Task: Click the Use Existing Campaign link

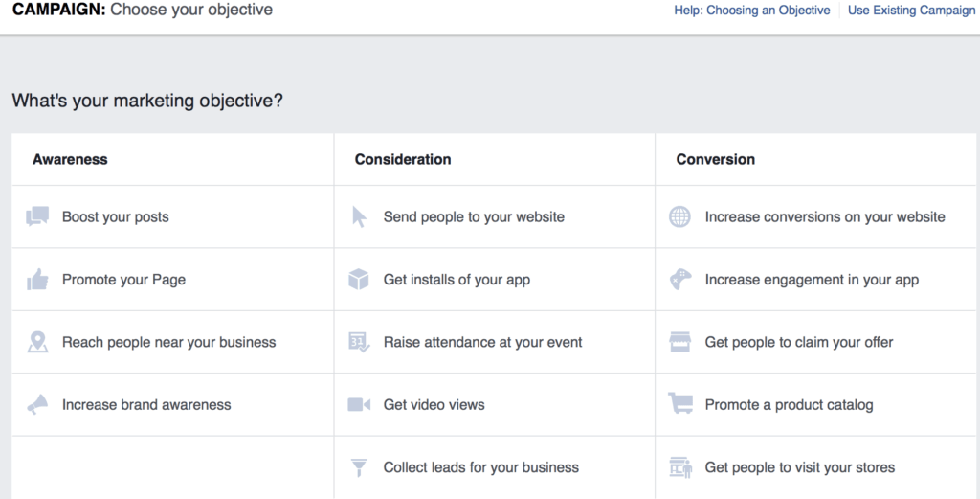Action: click(x=911, y=11)
